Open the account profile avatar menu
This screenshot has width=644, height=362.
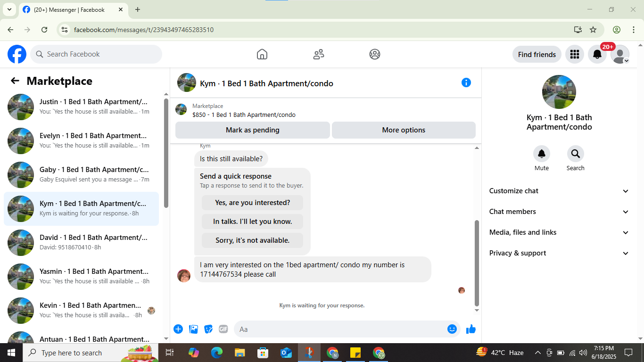click(620, 54)
